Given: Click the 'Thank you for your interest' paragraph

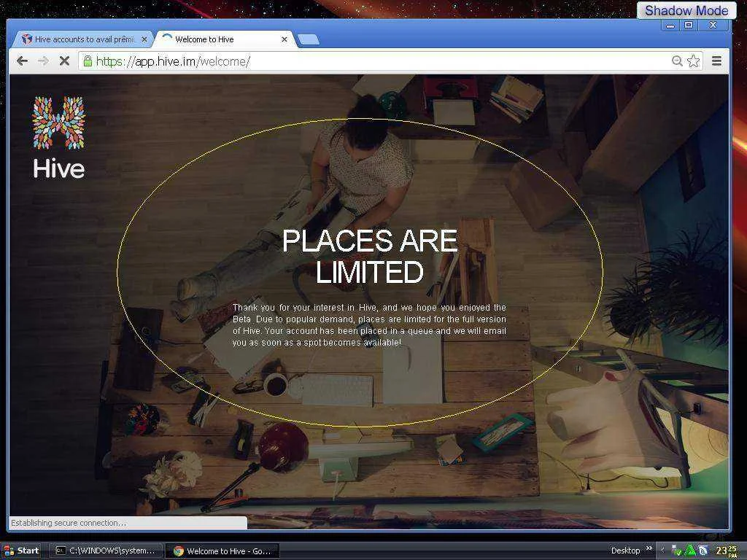Looking at the screenshot, I should click(x=369, y=324).
